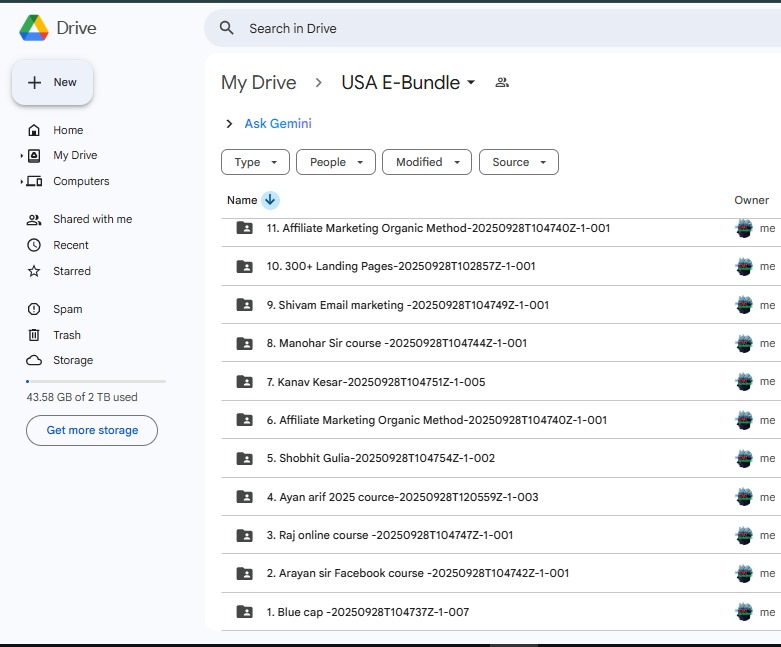Click Get more storage button
Screen dimensions: 781x647
point(92,430)
